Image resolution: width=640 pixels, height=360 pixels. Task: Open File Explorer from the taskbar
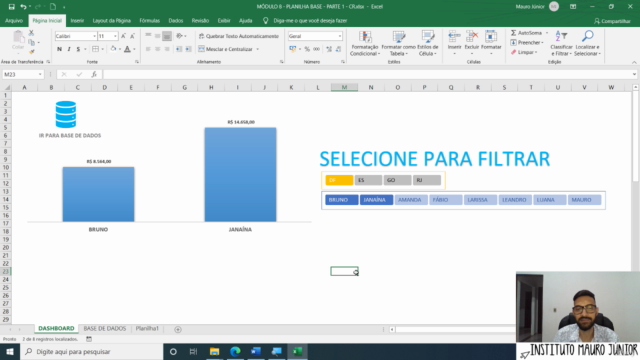coord(214,351)
